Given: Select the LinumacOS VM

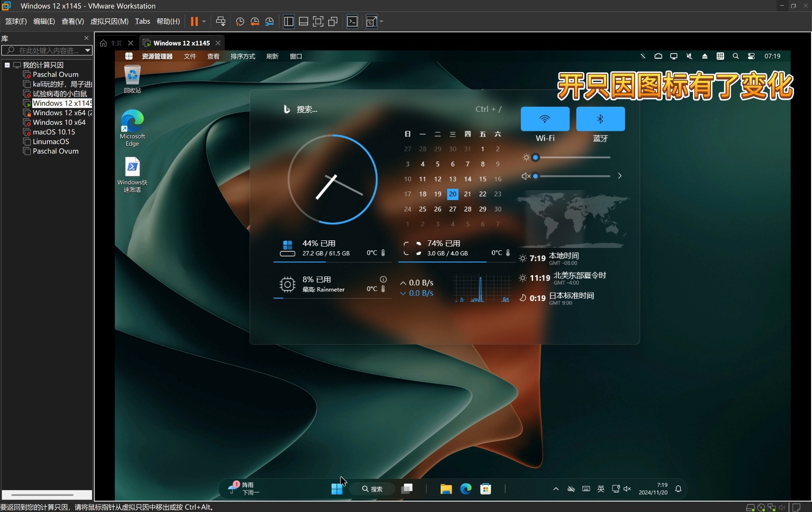Looking at the screenshot, I should tap(46, 141).
